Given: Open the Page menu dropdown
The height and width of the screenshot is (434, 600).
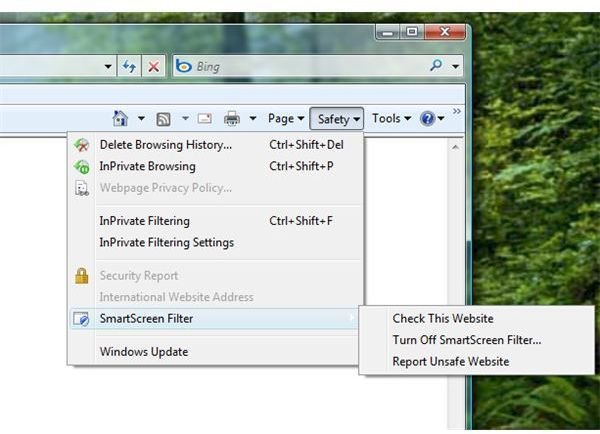Looking at the screenshot, I should pyautogui.click(x=286, y=119).
